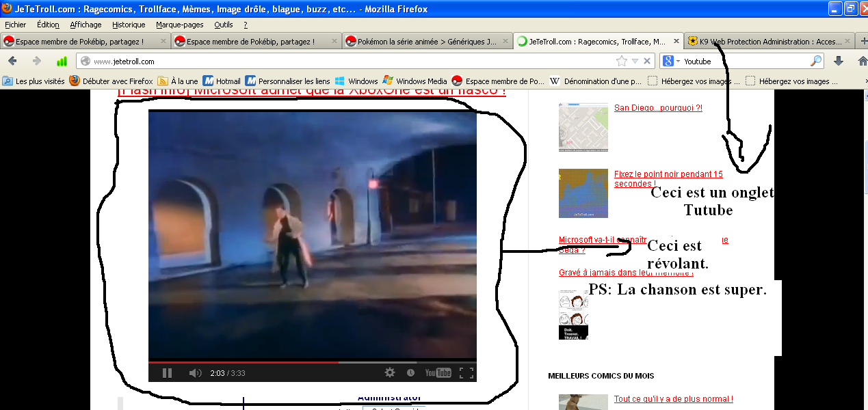Switch to the Pokémon la série animée tab
The image size is (868, 410).
[x=427, y=41]
